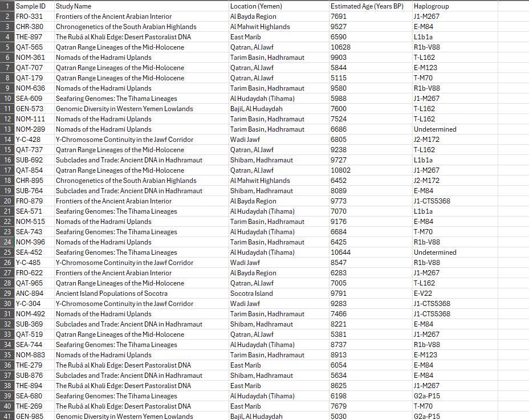Click the age value 10802
Viewport: 529px width, 420px height.
coord(371,170)
